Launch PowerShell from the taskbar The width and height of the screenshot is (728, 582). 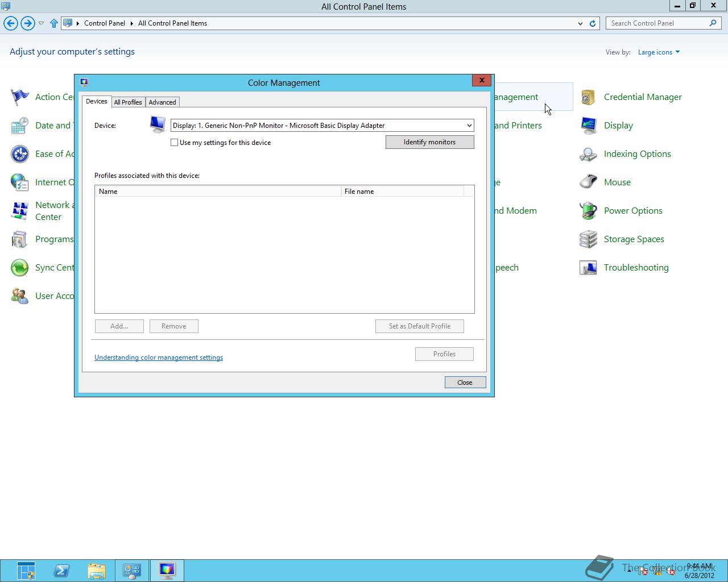(61, 571)
